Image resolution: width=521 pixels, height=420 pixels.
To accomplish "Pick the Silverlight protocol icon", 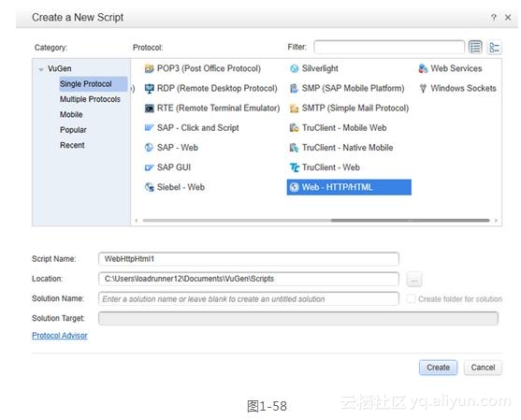I will click(x=294, y=68).
